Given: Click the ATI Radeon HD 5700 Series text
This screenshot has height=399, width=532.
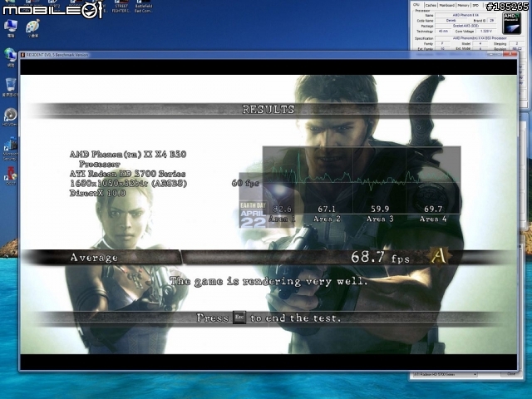Looking at the screenshot, I should (127, 174).
